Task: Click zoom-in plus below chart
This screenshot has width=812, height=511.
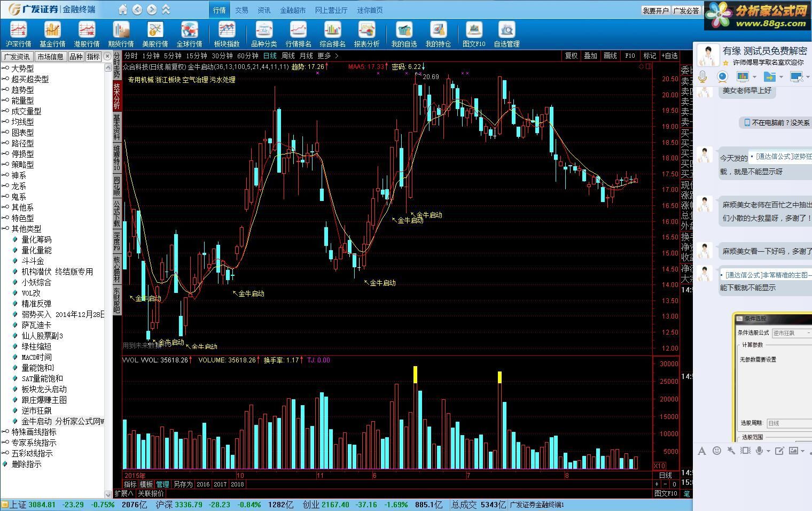Action: click(657, 484)
